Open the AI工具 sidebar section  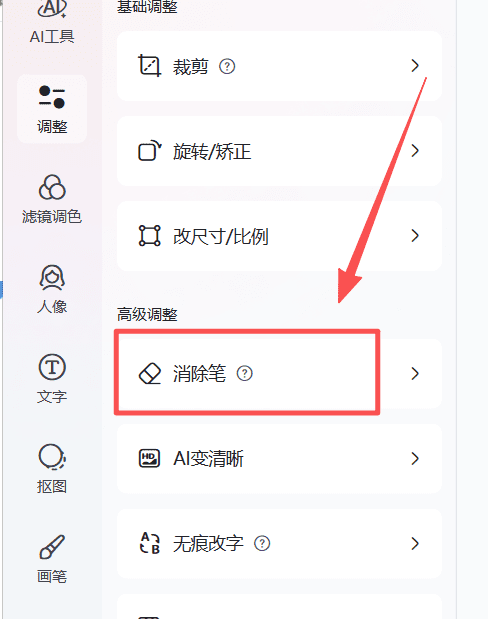[52, 22]
